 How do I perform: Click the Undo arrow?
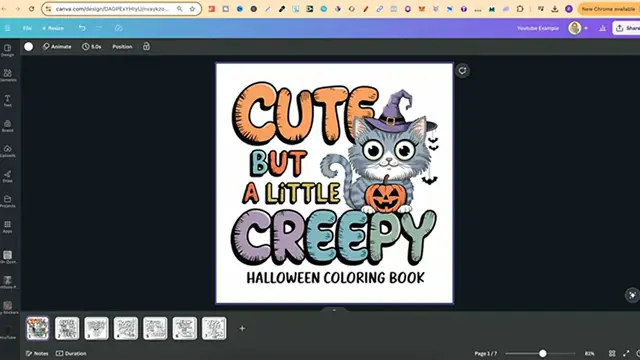click(82, 28)
